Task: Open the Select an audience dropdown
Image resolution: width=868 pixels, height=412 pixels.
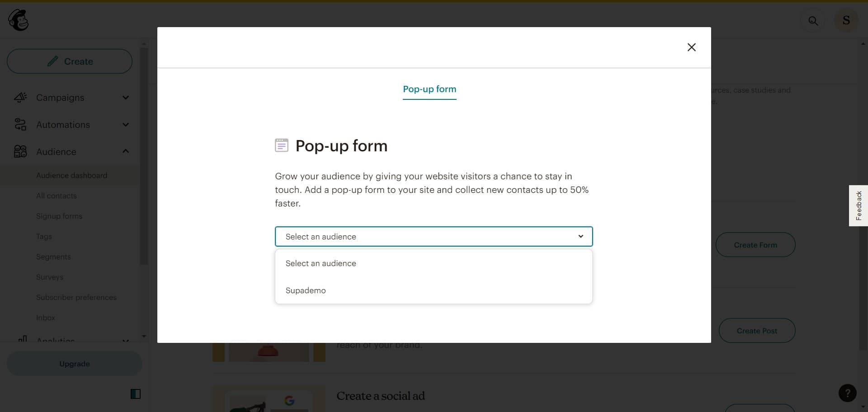Action: pos(434,237)
